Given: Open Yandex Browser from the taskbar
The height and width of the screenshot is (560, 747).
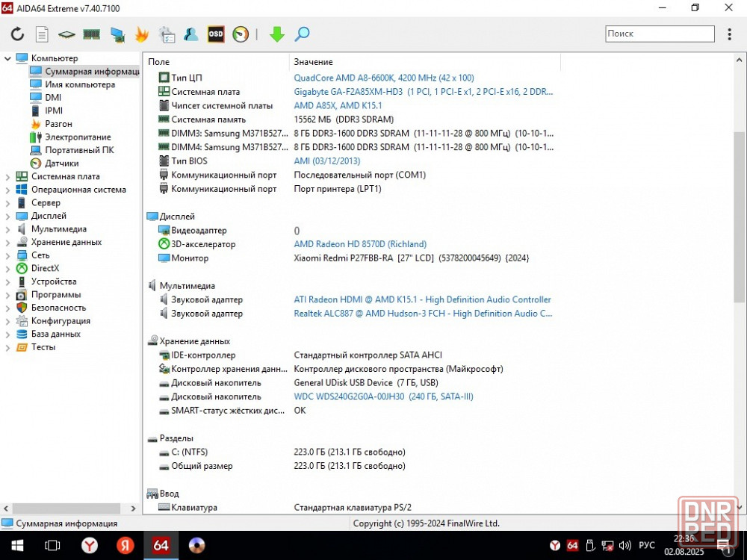Looking at the screenshot, I should point(89,545).
